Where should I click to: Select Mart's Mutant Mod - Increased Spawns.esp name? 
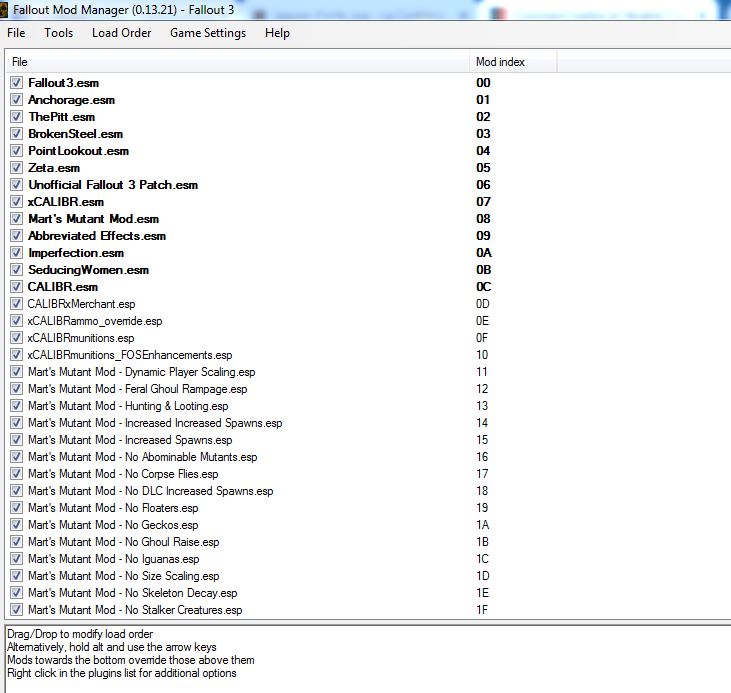click(x=130, y=440)
